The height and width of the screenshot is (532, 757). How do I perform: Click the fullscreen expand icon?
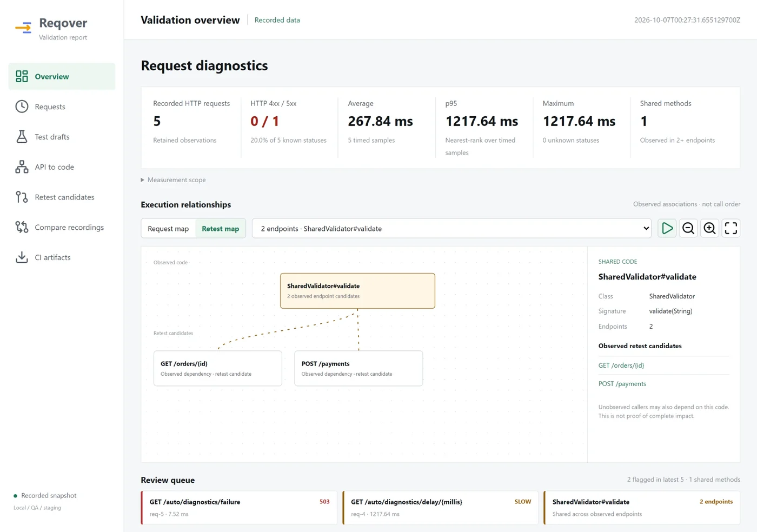coord(731,228)
